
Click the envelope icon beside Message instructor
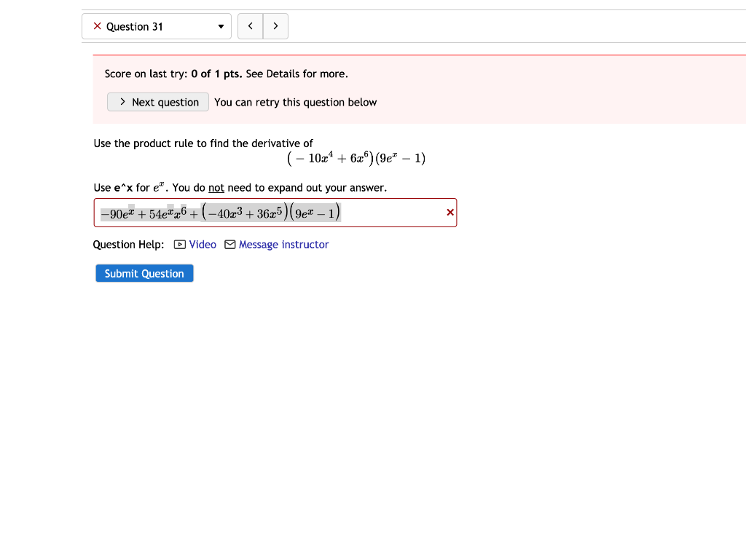tap(229, 244)
